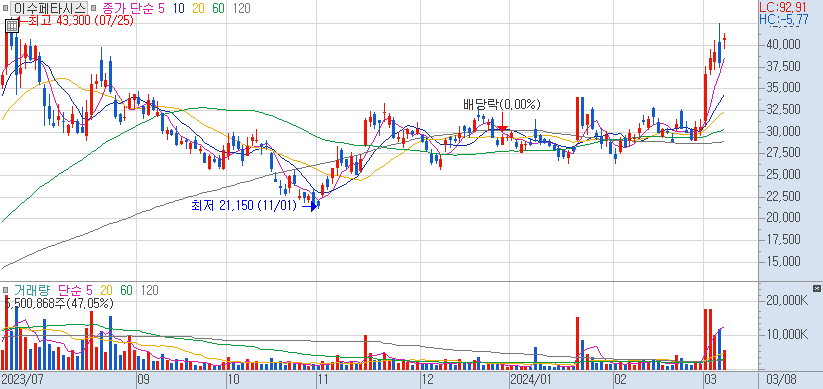Select the green 60-day volume MA
Screen dimensions: 823x389
point(127,290)
